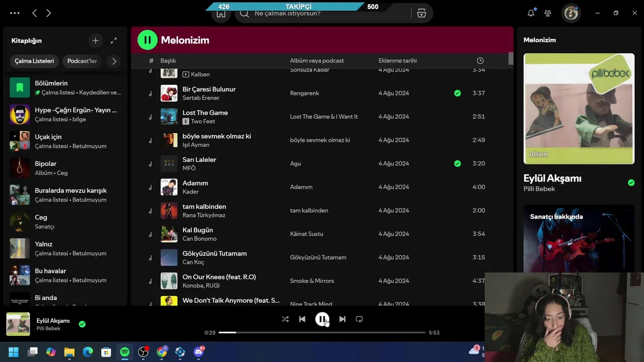Open the Yalnız playlist
The height and width of the screenshot is (362, 644).
(x=65, y=248)
